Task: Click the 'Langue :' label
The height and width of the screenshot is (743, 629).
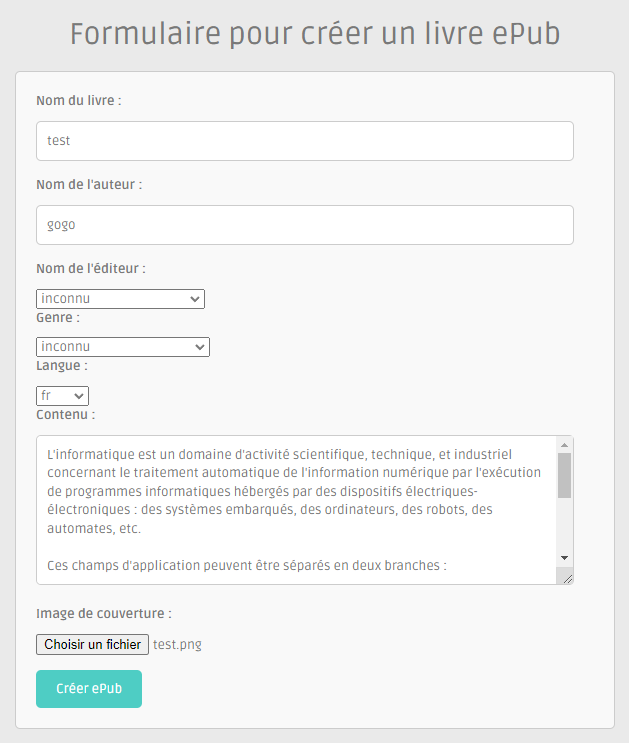Action: [62, 366]
